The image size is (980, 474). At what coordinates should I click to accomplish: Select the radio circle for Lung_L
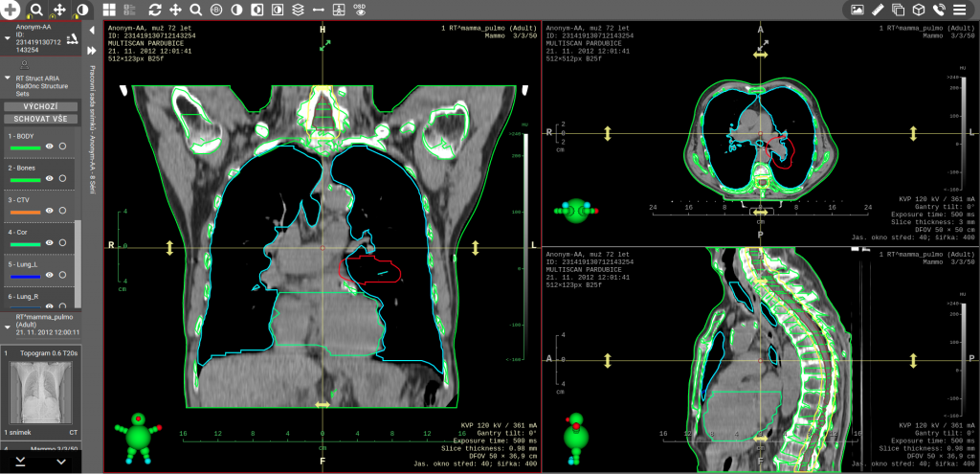click(62, 274)
